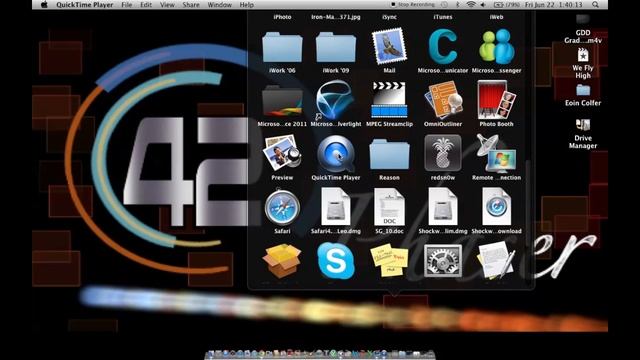Open Remote Desktop Connection
The height and width of the screenshot is (360, 640).
pos(497,153)
